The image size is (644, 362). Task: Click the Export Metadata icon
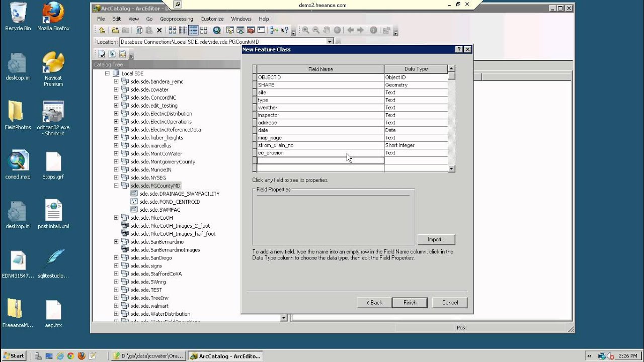(x=112, y=54)
